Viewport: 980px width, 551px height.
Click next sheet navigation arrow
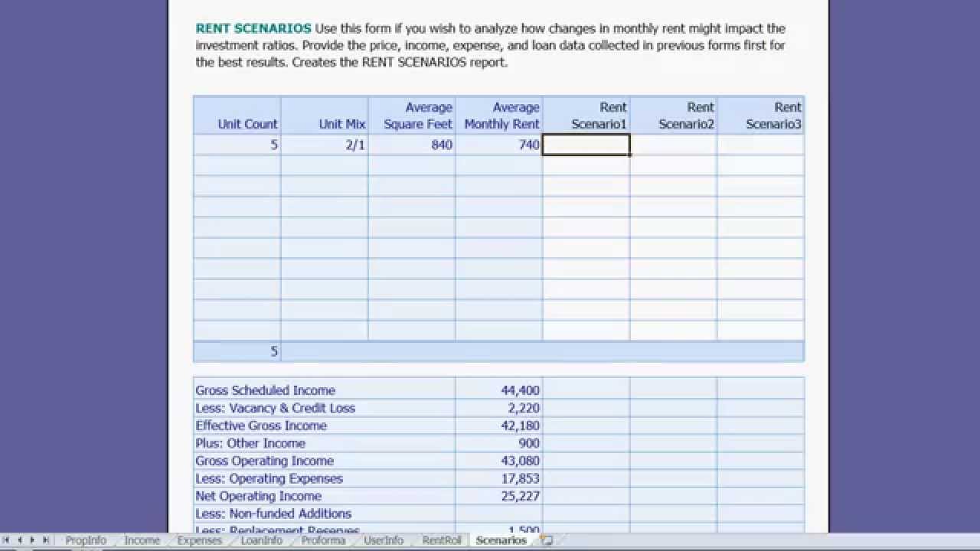point(33,540)
